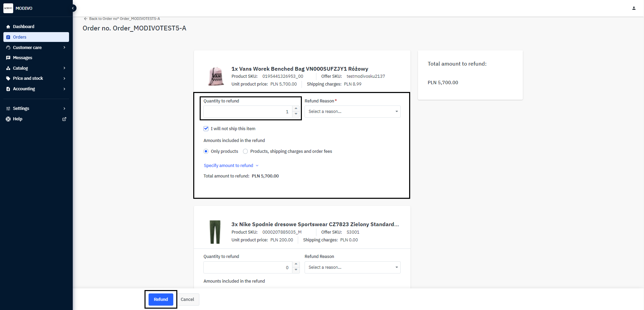
Task: Open the Accounting section
Action: click(x=24, y=89)
